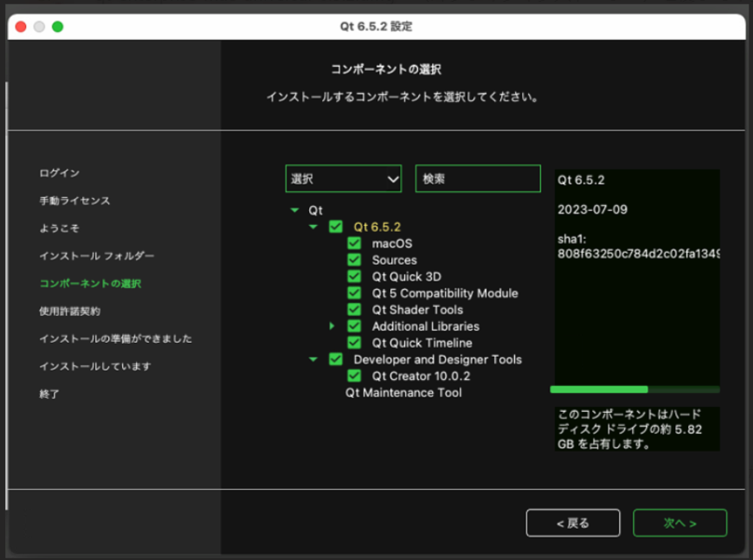Viewport: 753px width, 560px height.
Task: Uncheck Qt Quick Timeline checkbox
Action: pyautogui.click(x=354, y=343)
